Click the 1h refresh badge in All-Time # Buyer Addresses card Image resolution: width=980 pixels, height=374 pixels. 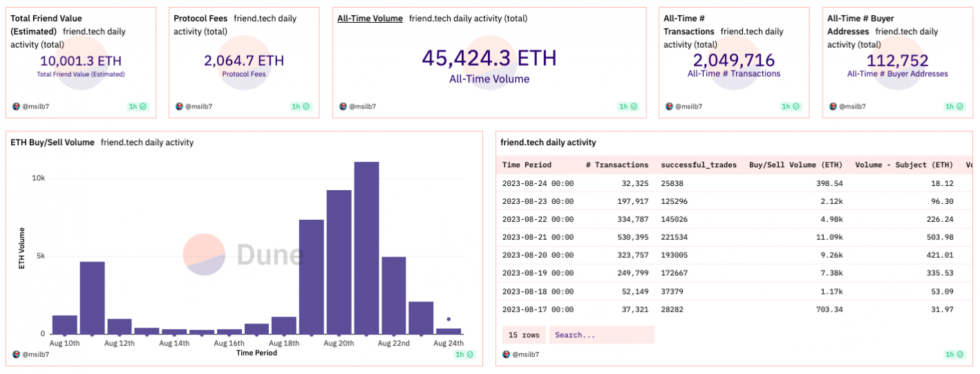(954, 106)
